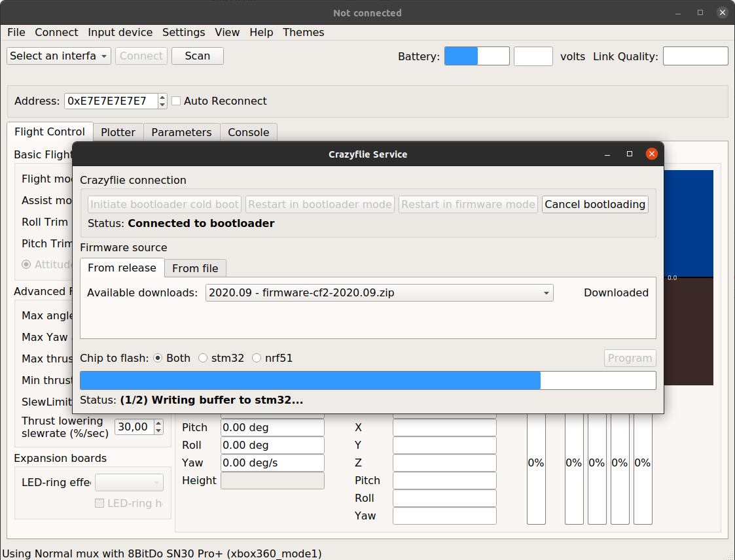Open the Input device menu
The image size is (735, 560).
point(120,32)
